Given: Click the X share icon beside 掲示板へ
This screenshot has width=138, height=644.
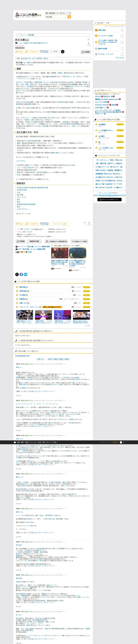Looking at the screenshot, I should 63,52.
